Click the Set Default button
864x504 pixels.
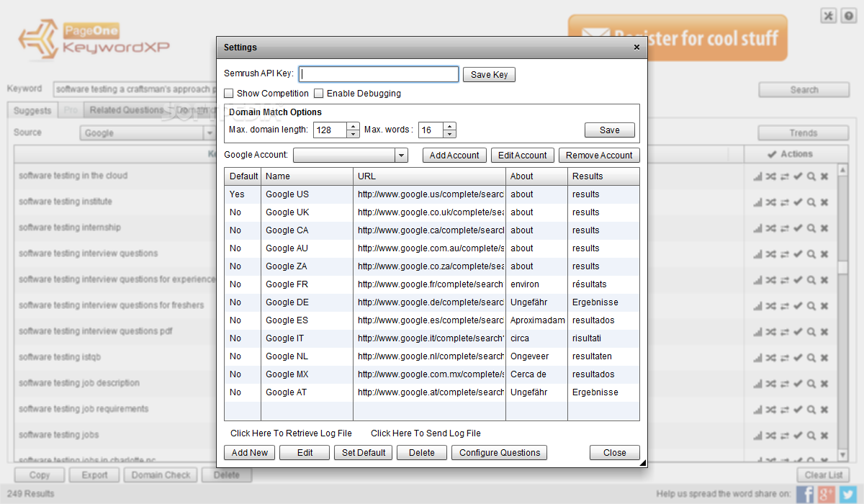point(364,453)
